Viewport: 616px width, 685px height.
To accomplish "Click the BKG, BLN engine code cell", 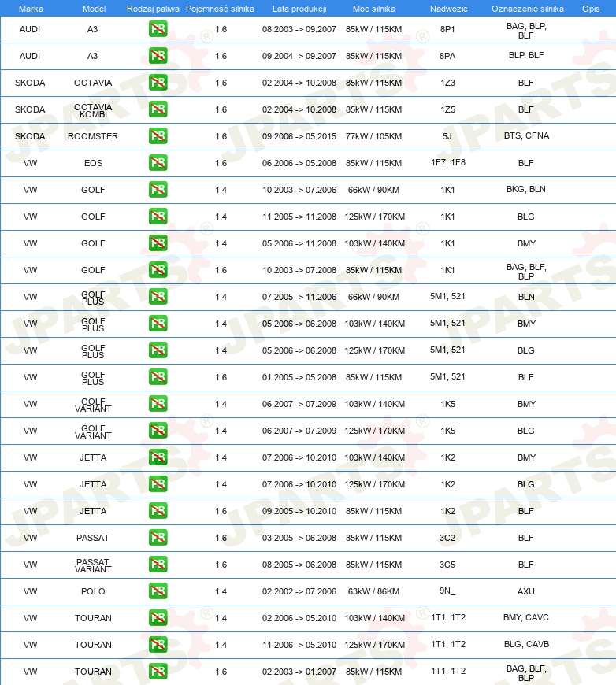I will click(x=526, y=189).
